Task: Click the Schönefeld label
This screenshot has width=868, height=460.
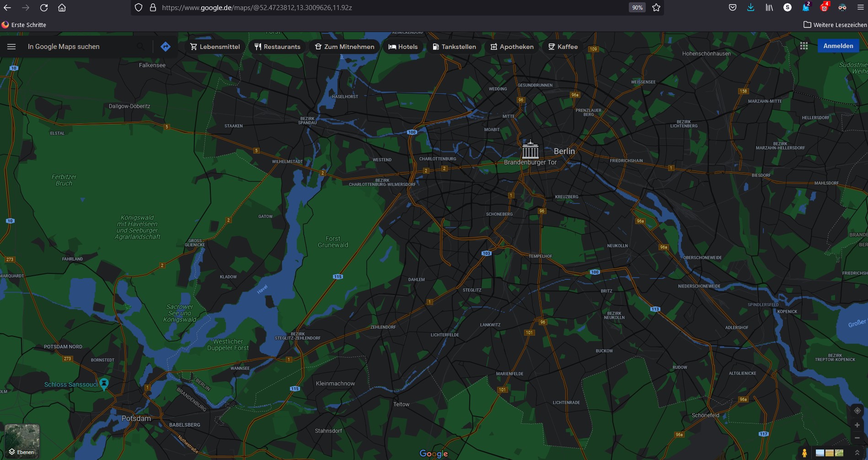Action: 706,415
